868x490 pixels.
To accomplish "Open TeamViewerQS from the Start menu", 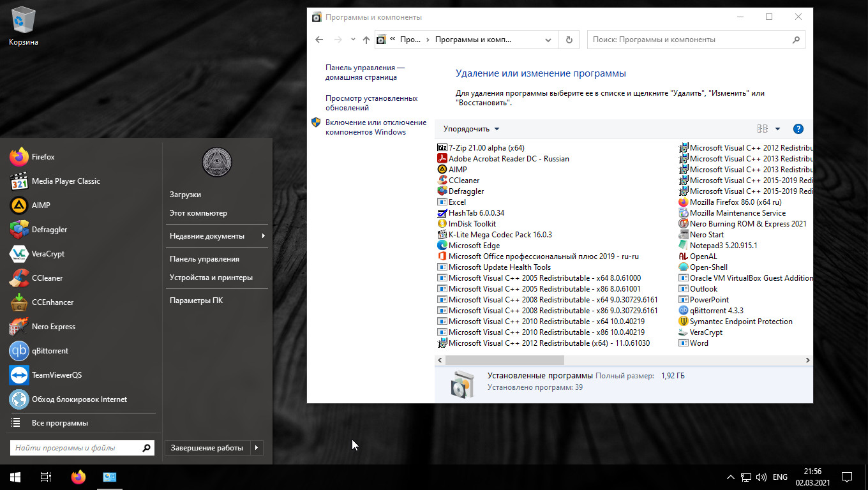I will pos(56,375).
